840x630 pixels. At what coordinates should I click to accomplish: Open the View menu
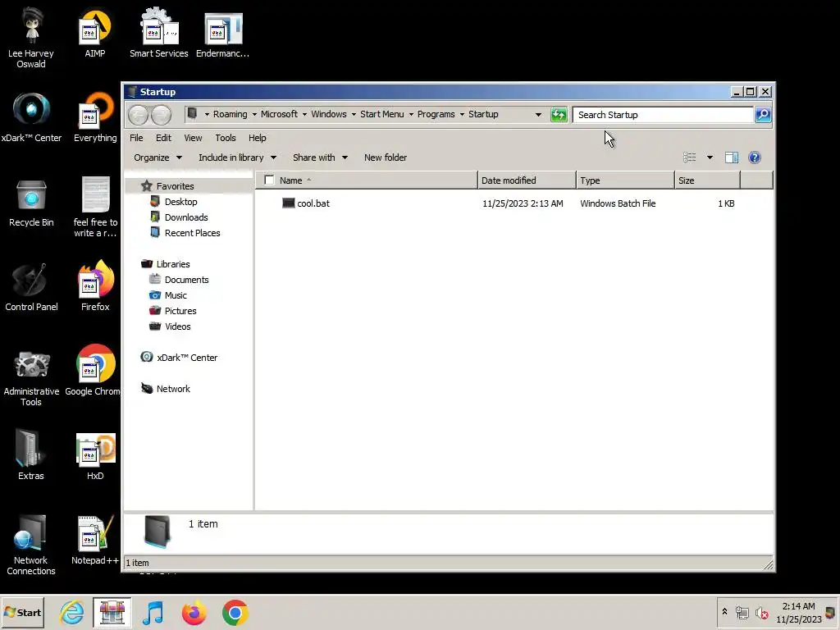tap(193, 138)
